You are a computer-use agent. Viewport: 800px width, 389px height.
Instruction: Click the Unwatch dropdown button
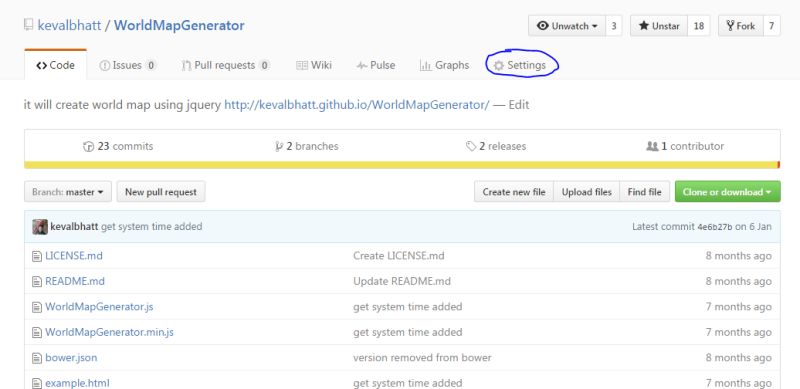(x=567, y=26)
